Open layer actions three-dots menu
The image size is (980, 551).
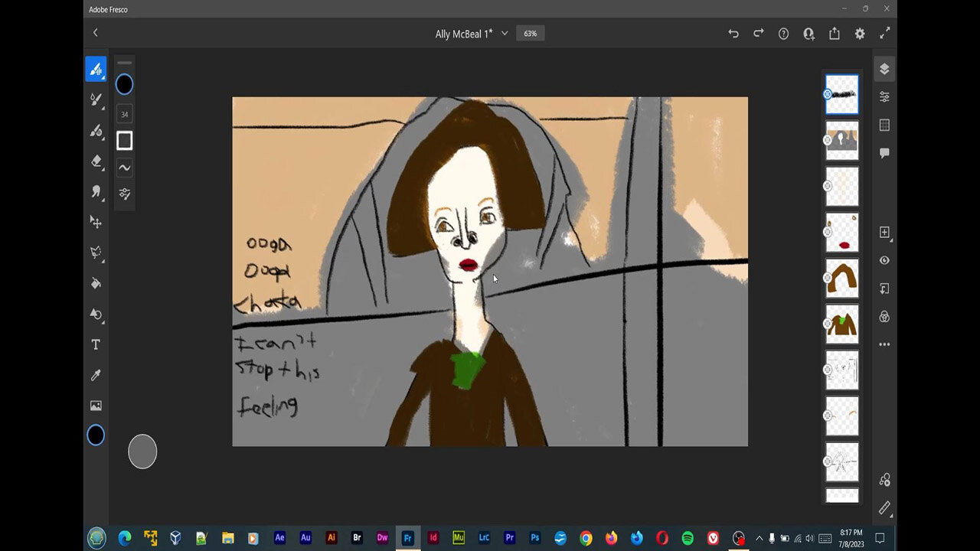(x=884, y=344)
